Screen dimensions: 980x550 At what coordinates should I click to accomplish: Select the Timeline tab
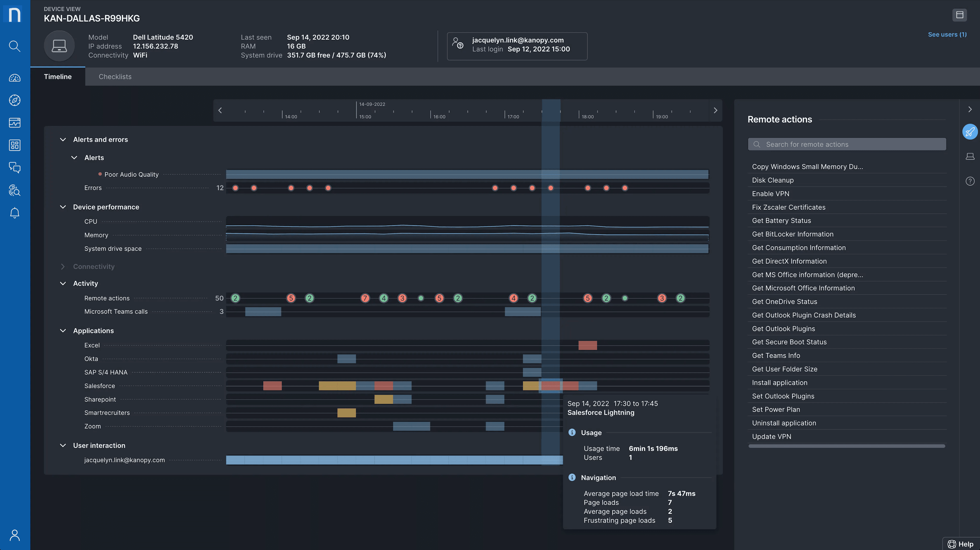point(58,77)
